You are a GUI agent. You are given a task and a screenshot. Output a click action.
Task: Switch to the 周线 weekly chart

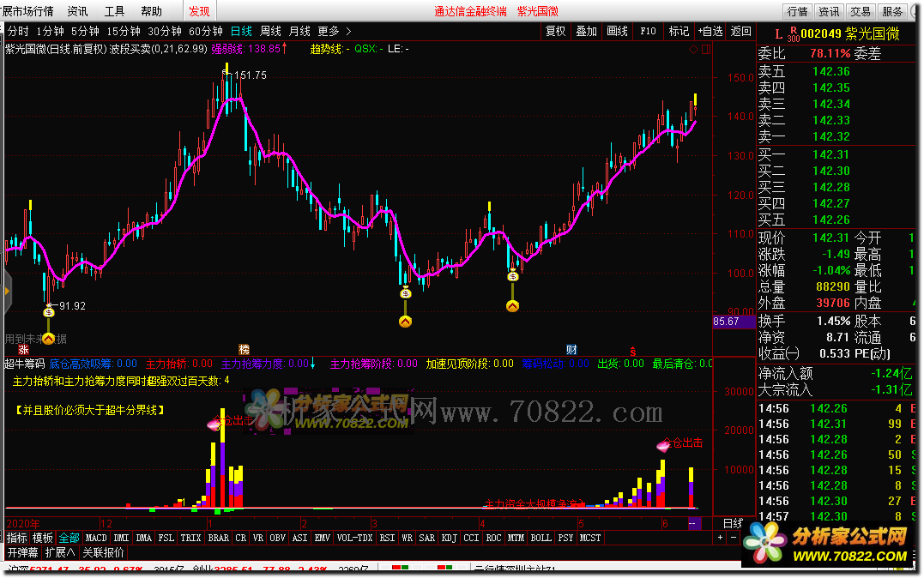pos(271,31)
